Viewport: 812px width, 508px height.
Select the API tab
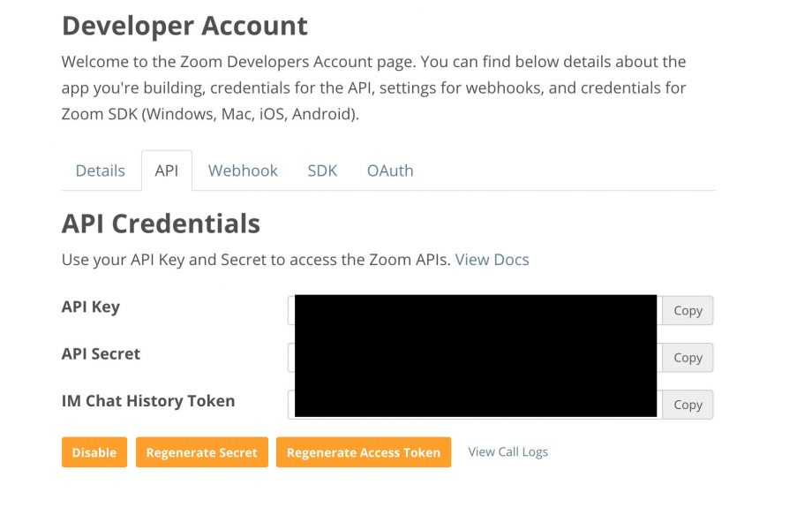pyautogui.click(x=167, y=171)
